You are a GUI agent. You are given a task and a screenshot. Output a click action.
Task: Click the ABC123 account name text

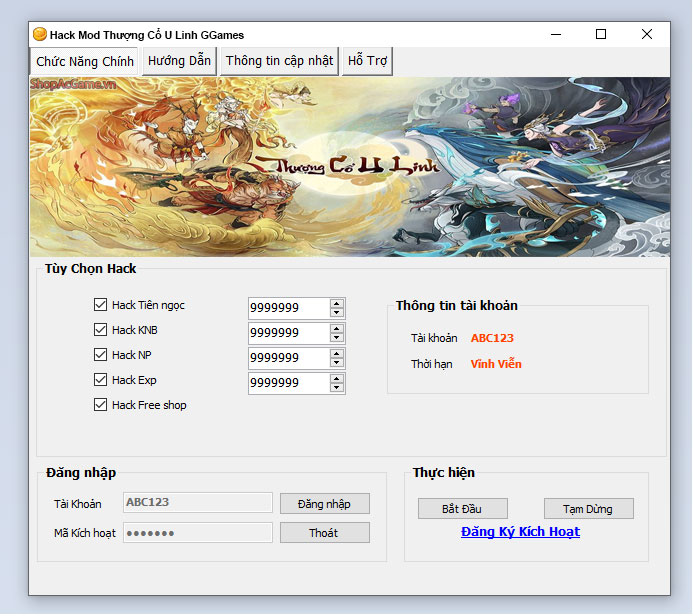point(492,338)
